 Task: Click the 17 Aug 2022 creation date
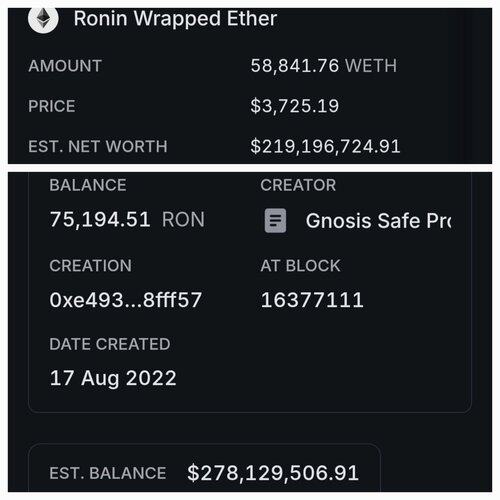pos(113,379)
